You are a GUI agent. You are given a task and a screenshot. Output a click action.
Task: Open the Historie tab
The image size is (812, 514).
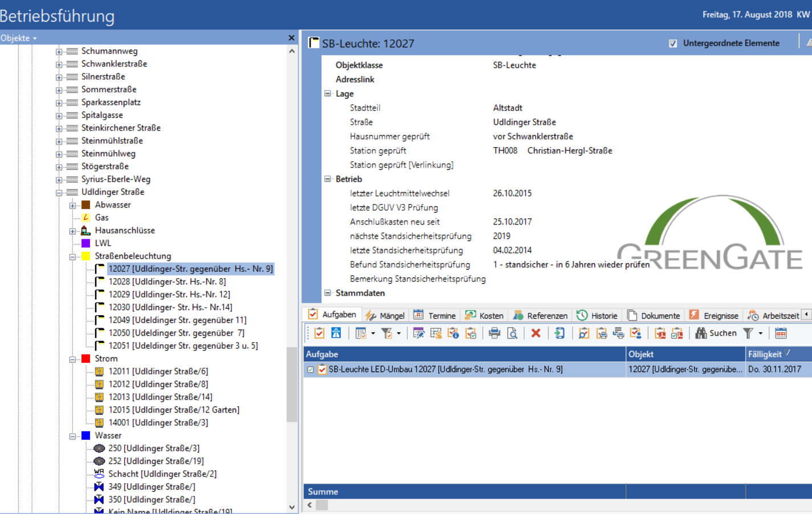(x=597, y=316)
